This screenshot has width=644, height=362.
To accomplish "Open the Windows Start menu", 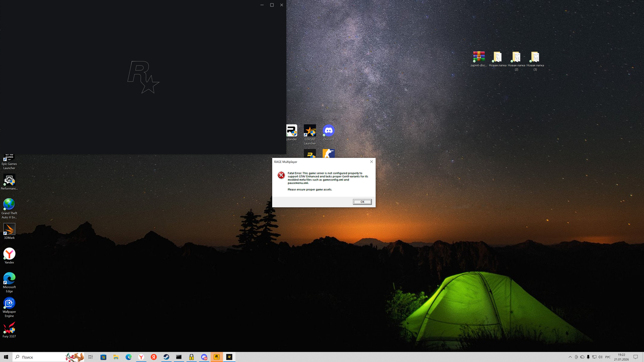I will pyautogui.click(x=6, y=357).
